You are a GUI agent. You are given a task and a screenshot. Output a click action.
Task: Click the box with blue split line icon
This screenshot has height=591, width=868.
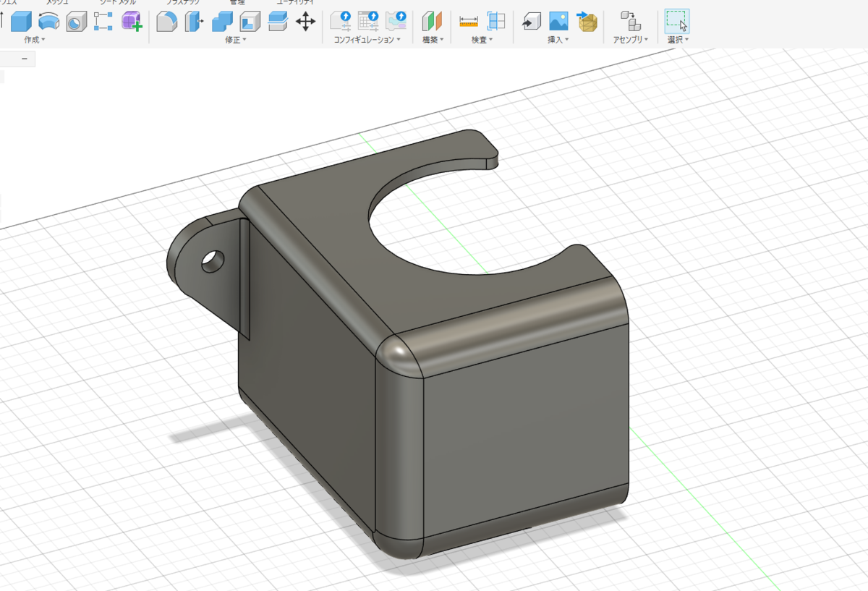coord(278,22)
